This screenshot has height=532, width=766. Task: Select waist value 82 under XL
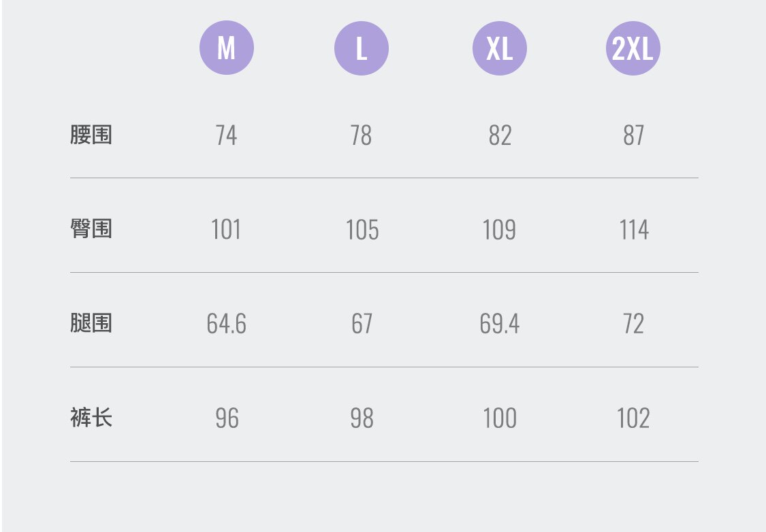pos(499,135)
